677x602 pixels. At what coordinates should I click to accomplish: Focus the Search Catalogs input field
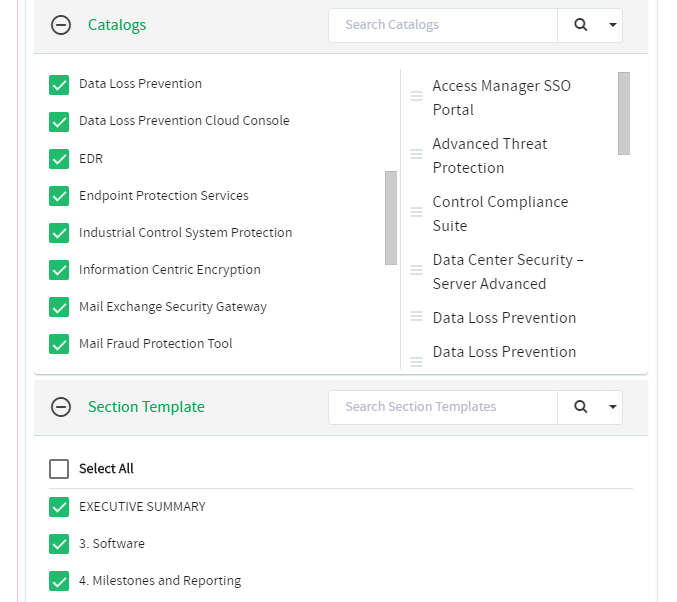(443, 25)
